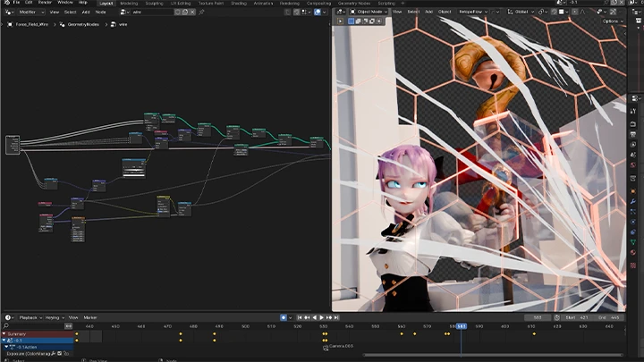Jump to the start frame

coord(300,317)
